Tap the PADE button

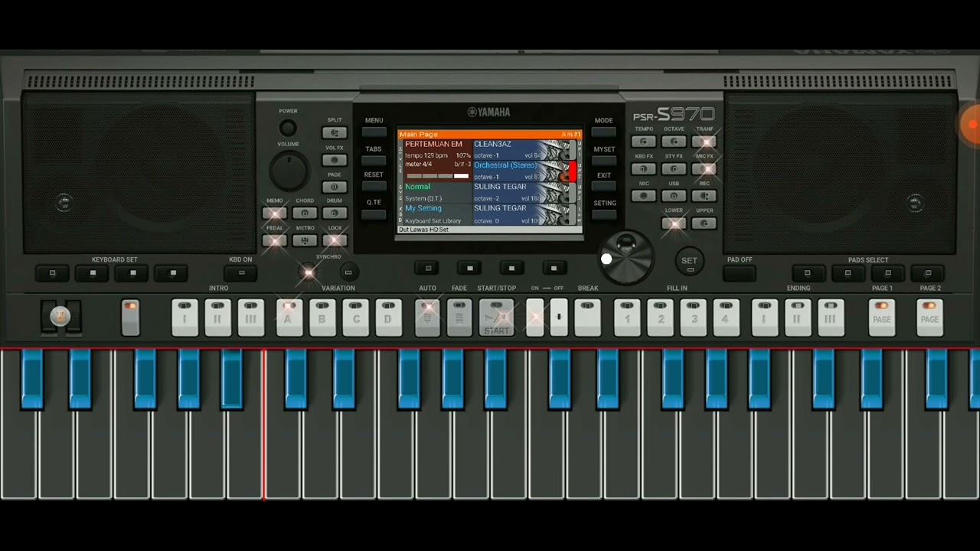pyautogui.click(x=335, y=187)
